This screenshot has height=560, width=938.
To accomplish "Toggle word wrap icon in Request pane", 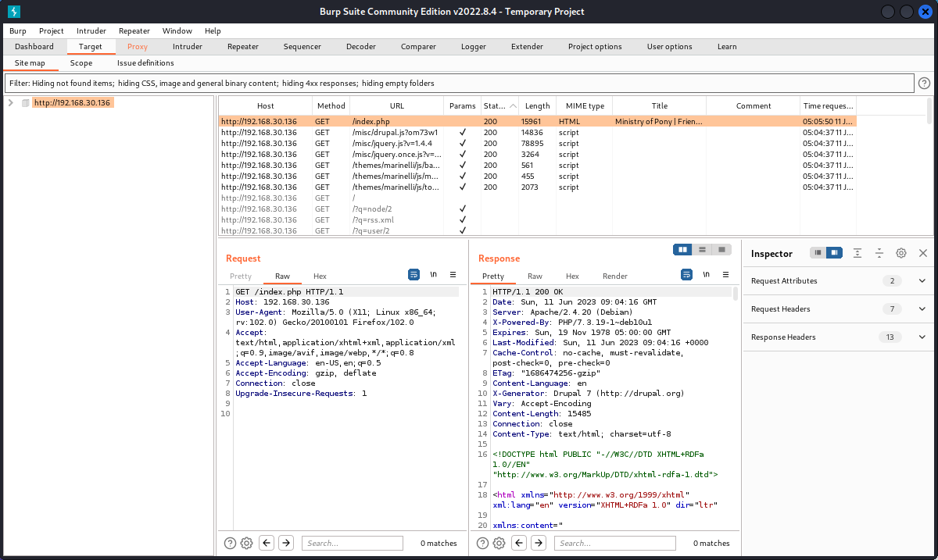I will (414, 275).
